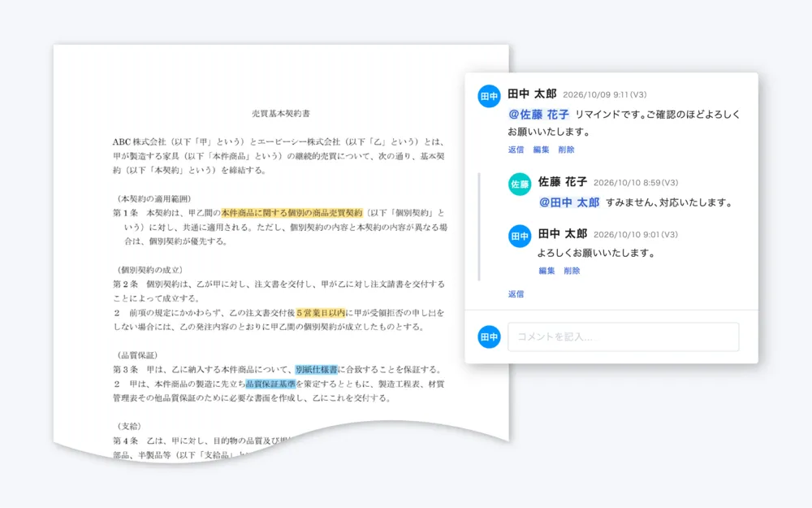Click 第2条 at start of article two
The height and width of the screenshot is (508, 812).
pyautogui.click(x=125, y=284)
